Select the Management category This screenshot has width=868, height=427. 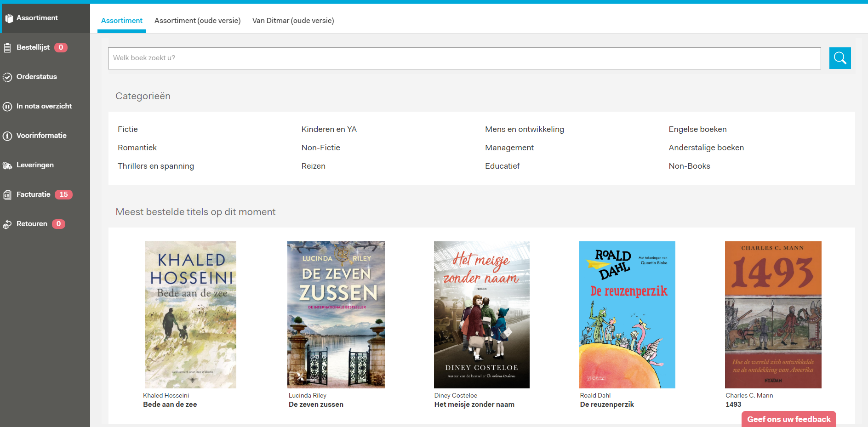(509, 148)
